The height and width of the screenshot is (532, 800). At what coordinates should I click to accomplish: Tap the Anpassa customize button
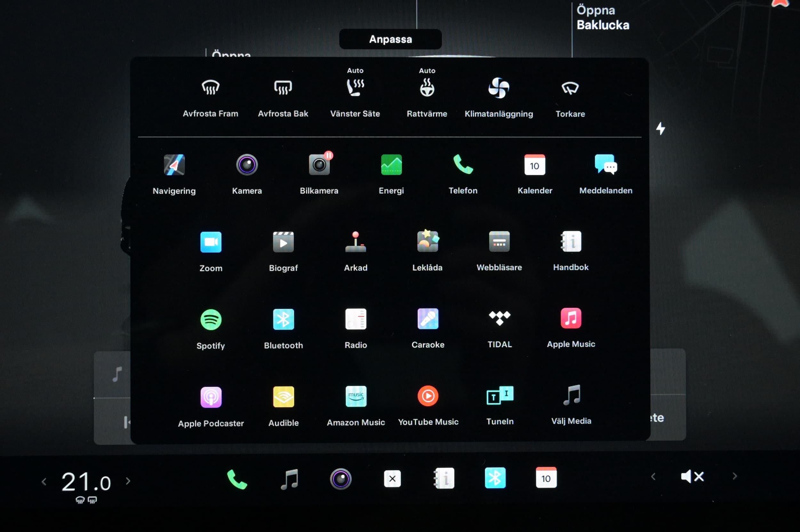390,39
